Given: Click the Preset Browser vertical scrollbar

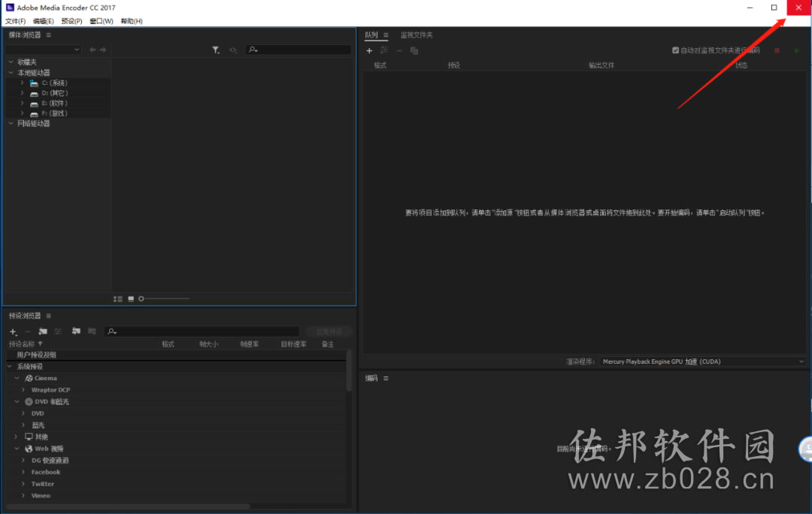Looking at the screenshot, I should [349, 370].
